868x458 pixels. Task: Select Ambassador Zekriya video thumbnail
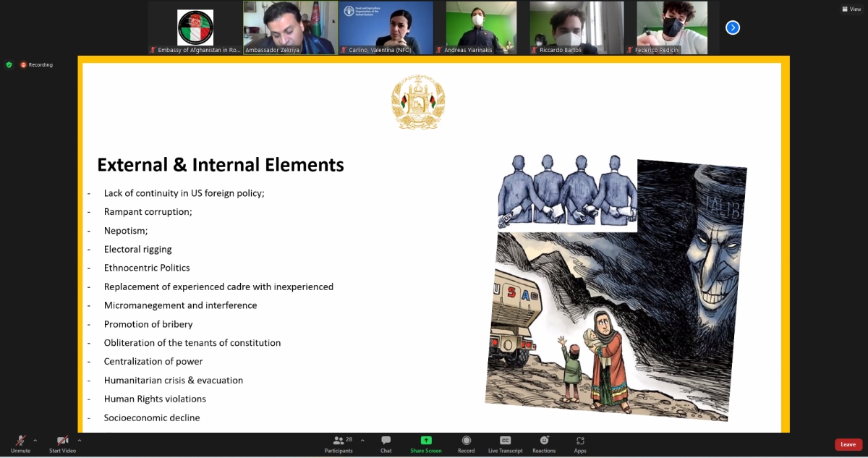(x=291, y=27)
